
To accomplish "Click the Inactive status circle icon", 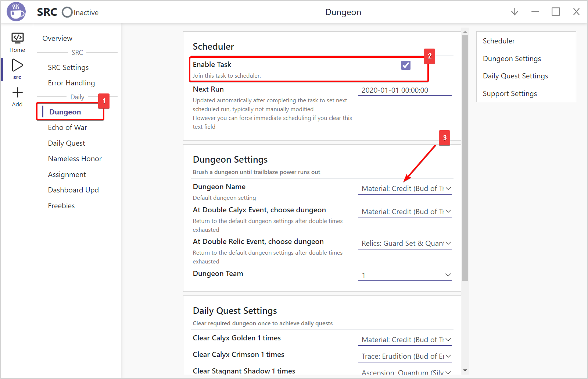I will click(x=67, y=12).
